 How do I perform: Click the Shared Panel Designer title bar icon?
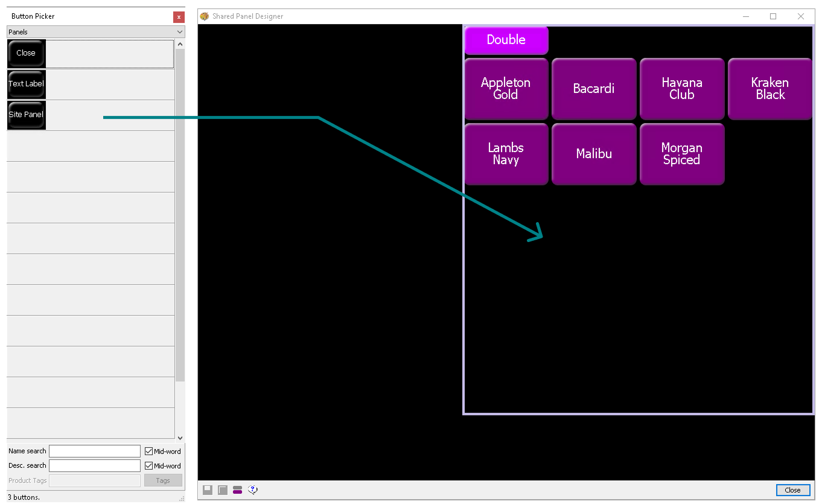coord(205,16)
